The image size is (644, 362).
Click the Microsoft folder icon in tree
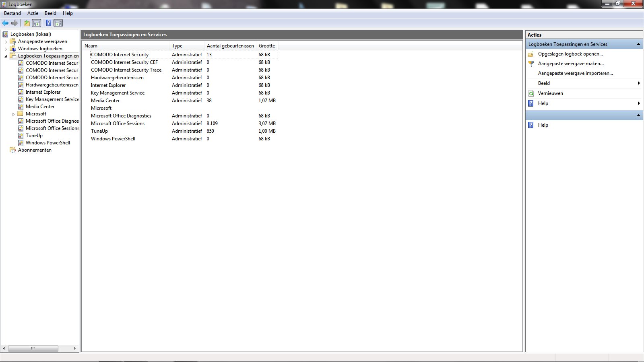click(x=21, y=114)
